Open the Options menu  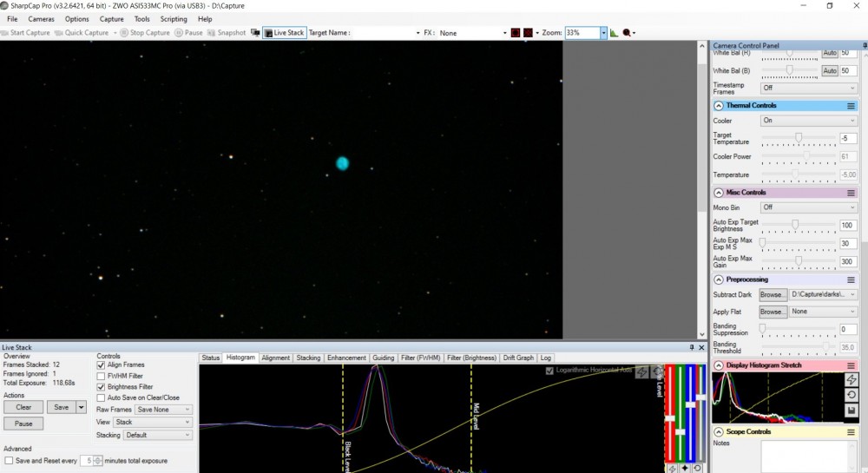[x=77, y=19]
